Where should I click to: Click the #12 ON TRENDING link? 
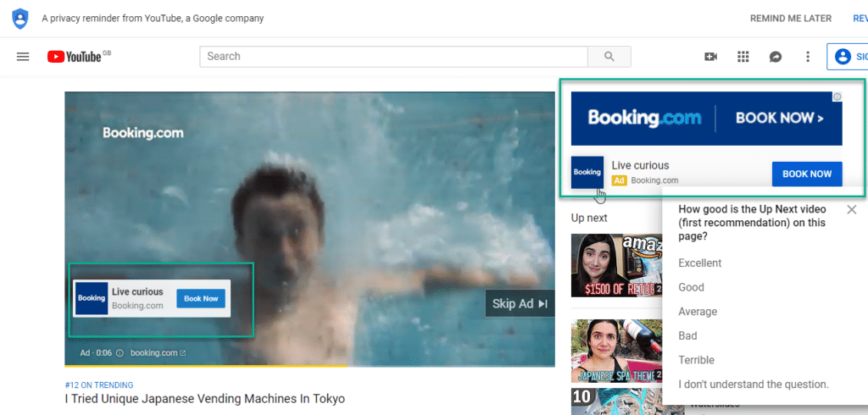[98, 385]
